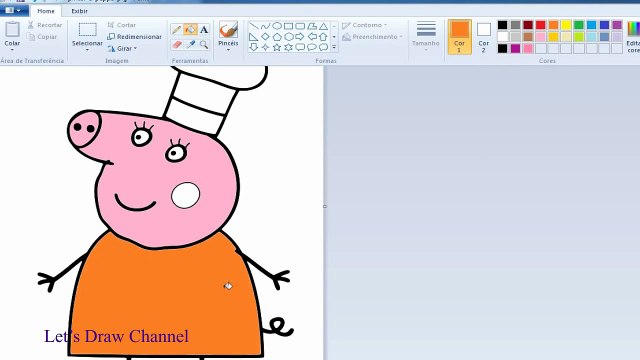
Task: Select the Oval shape
Action: pyautogui.click(x=277, y=26)
